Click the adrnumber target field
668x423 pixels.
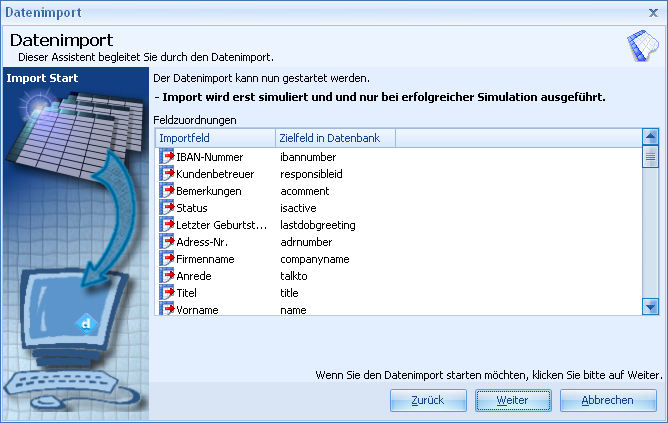coord(306,242)
